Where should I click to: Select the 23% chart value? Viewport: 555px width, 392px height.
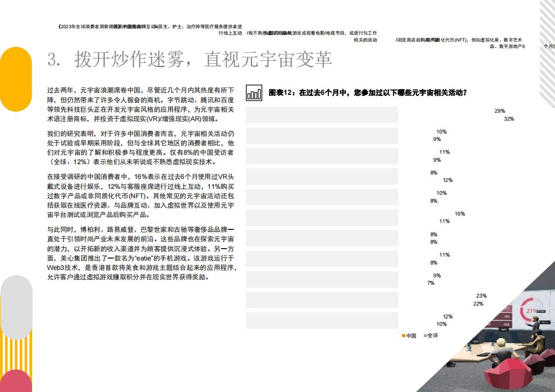point(481,296)
